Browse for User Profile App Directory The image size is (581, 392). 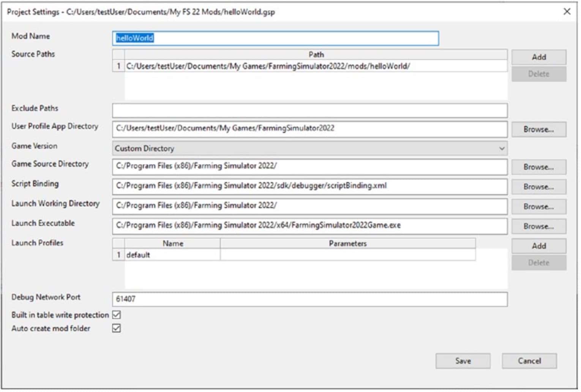[538, 129]
